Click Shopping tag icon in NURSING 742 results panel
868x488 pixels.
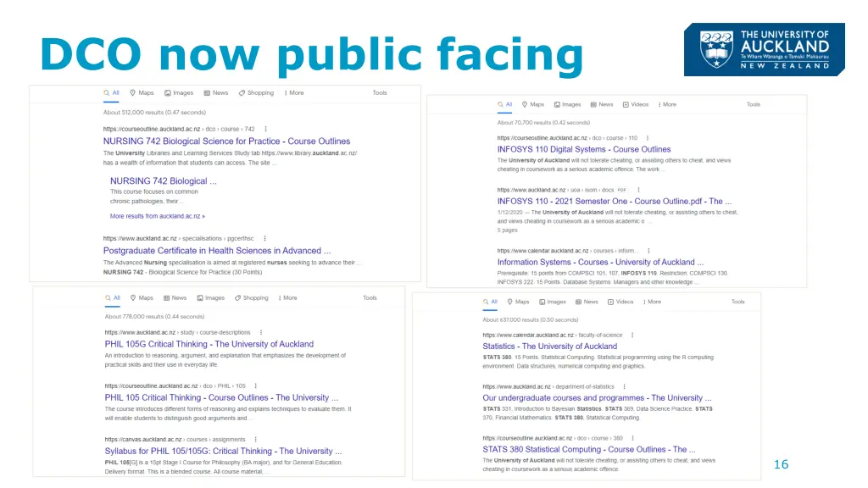242,93
